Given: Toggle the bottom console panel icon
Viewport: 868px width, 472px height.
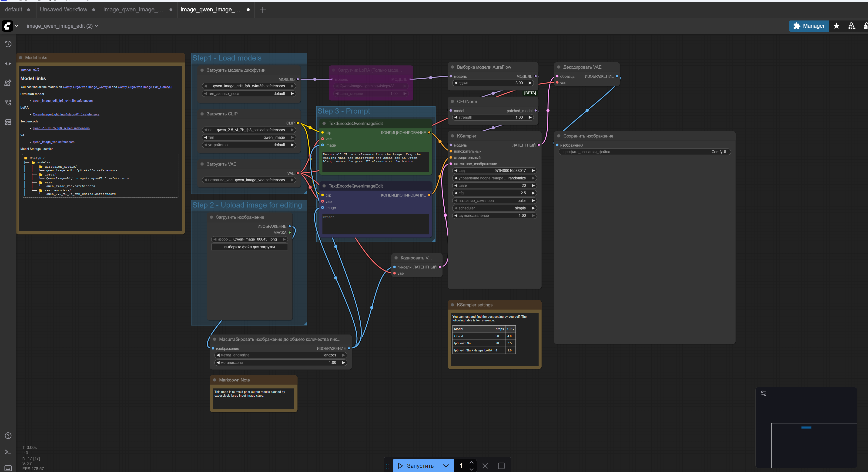Looking at the screenshot, I should tap(8, 452).
